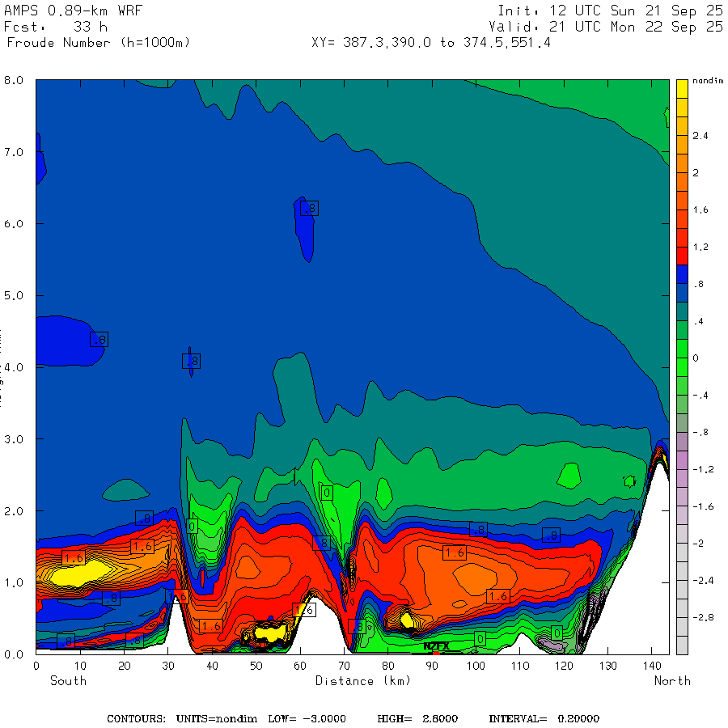The width and height of the screenshot is (728, 728).
Task: Click the -2.4 colorbar label
Action: (x=703, y=580)
